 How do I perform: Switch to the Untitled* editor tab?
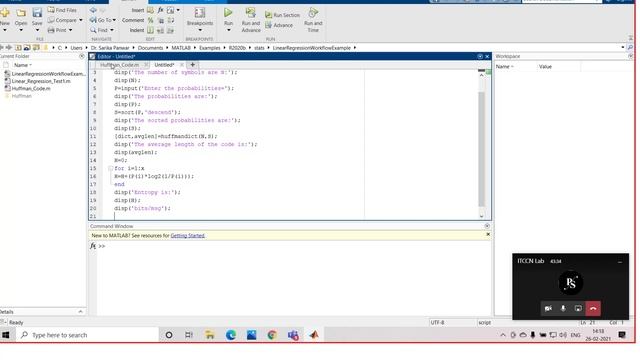(164, 65)
